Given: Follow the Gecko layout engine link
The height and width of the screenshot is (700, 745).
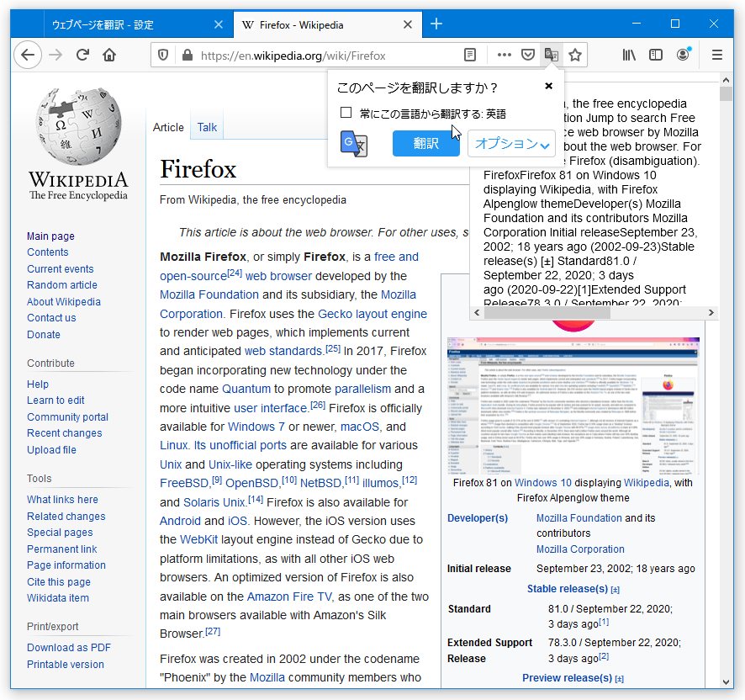Looking at the screenshot, I should (372, 314).
